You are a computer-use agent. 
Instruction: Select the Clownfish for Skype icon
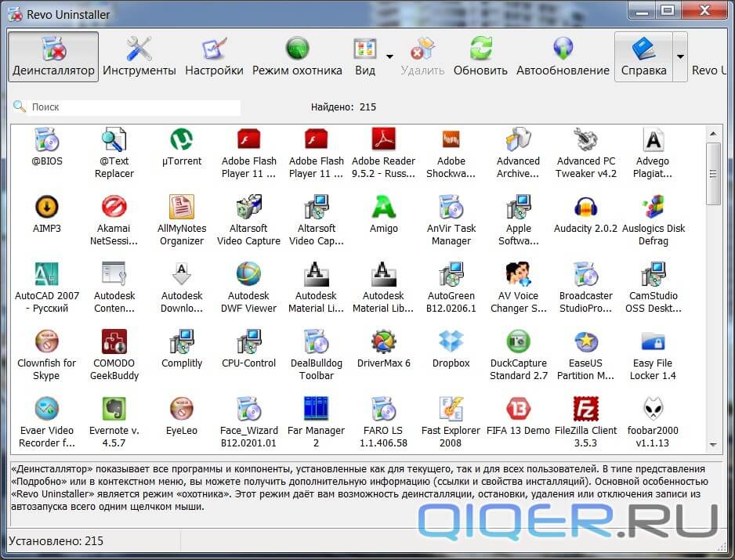click(x=47, y=341)
